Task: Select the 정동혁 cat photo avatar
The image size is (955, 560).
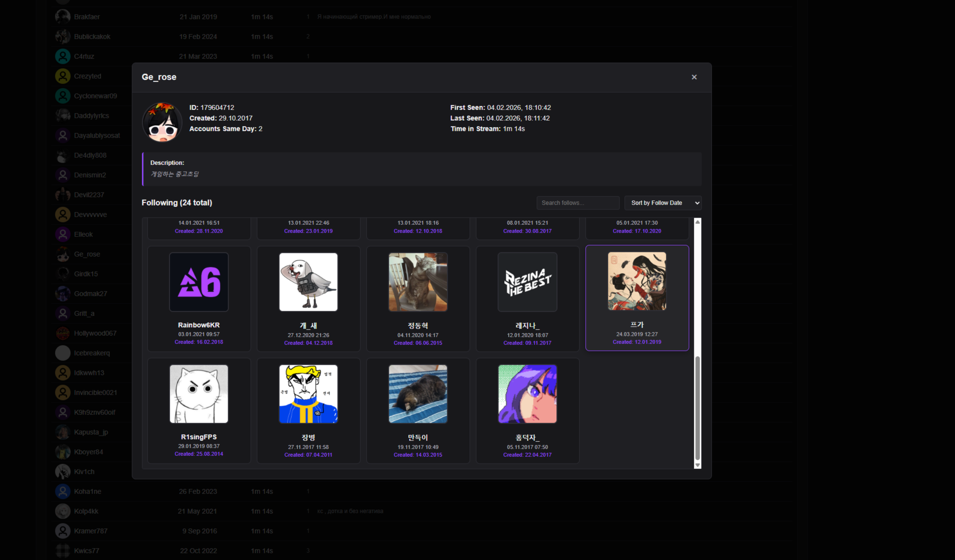Action: [418, 282]
